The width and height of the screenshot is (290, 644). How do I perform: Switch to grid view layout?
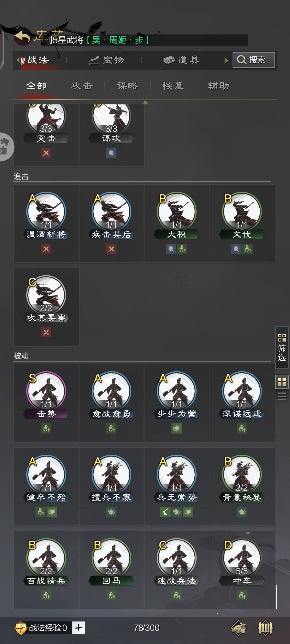coord(282,382)
